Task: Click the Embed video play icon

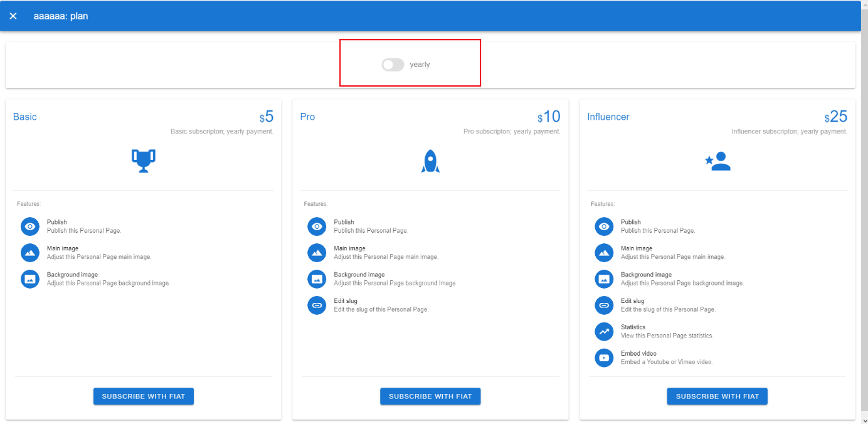Action: click(x=604, y=358)
